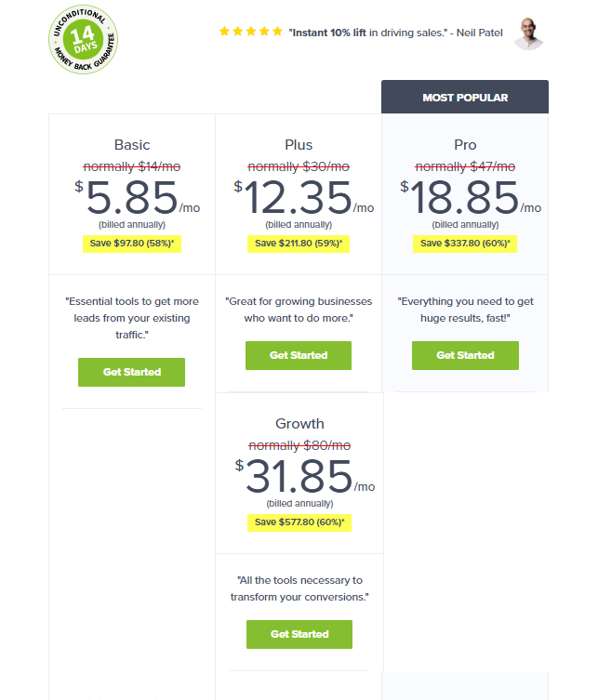Click the "Save $577.80 (60%)" highlight
The height and width of the screenshot is (700, 598).
click(299, 522)
